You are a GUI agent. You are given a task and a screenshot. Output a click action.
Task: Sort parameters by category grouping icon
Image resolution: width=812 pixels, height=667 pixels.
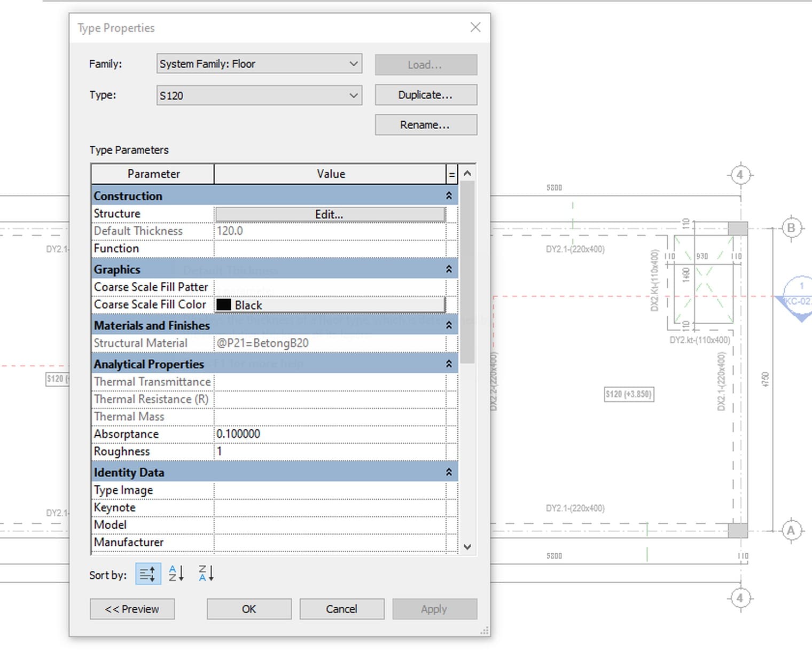148,574
